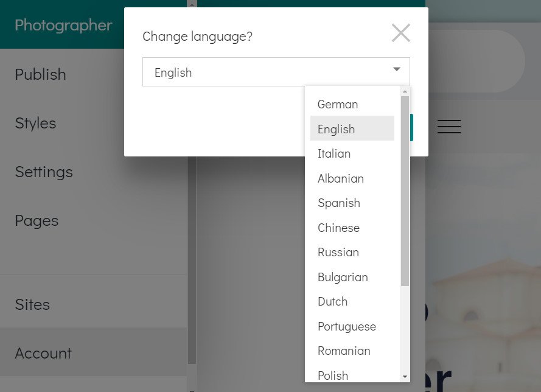Viewport: 541px width, 392px height.
Task: Close the Change language dialog
Action: coord(400,33)
